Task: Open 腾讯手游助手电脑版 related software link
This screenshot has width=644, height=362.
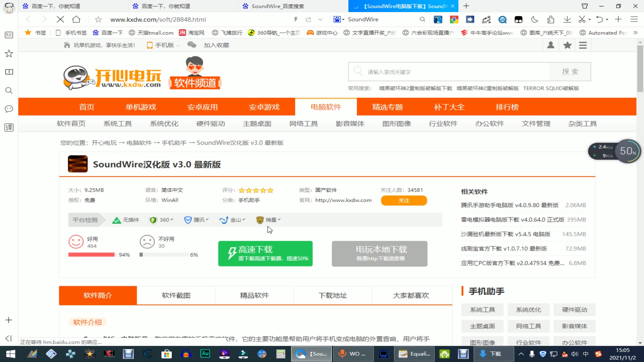Action: pos(510,205)
